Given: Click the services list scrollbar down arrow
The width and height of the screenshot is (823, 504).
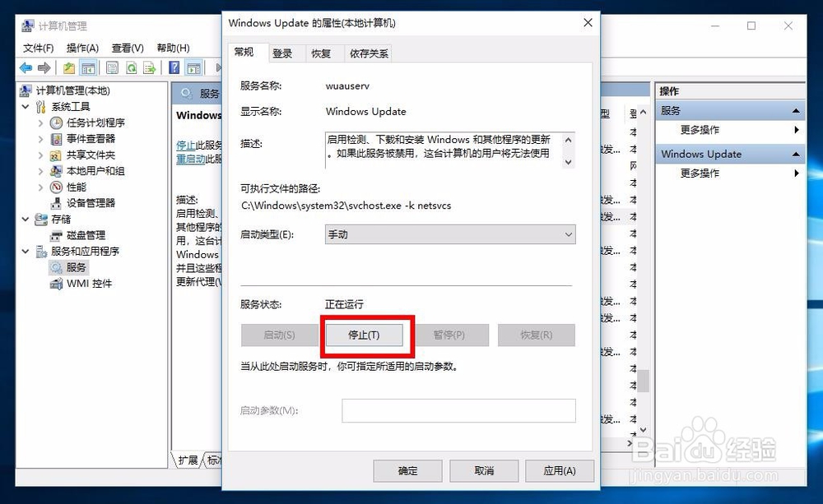Looking at the screenshot, I should [643, 429].
